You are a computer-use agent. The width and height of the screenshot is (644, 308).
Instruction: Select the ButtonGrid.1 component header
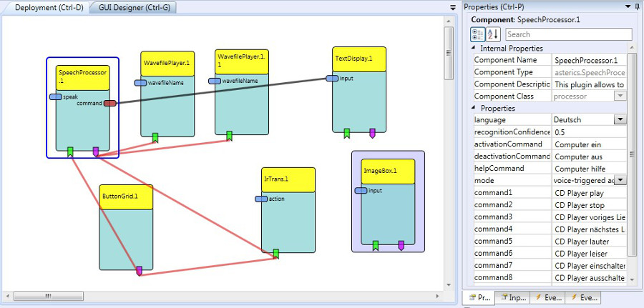click(126, 197)
